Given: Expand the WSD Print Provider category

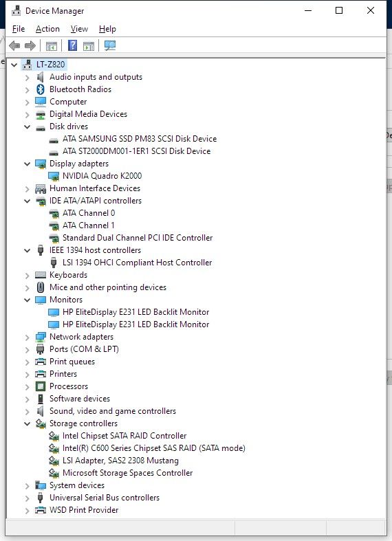Looking at the screenshot, I should pos(28,510).
